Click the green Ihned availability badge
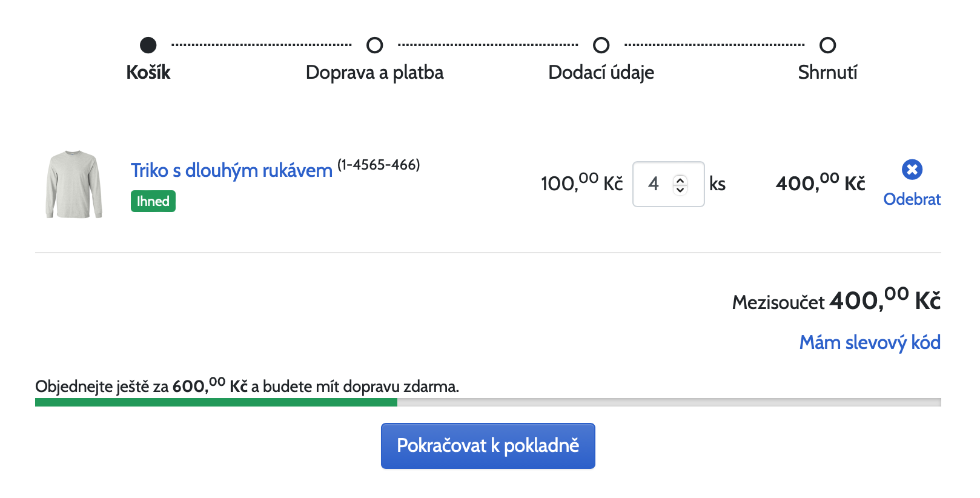This screenshot has width=980, height=498. [153, 201]
